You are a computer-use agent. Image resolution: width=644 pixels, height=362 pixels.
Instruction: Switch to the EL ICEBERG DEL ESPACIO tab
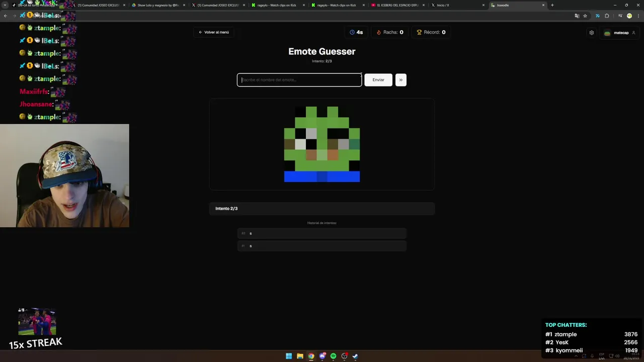coord(397,5)
